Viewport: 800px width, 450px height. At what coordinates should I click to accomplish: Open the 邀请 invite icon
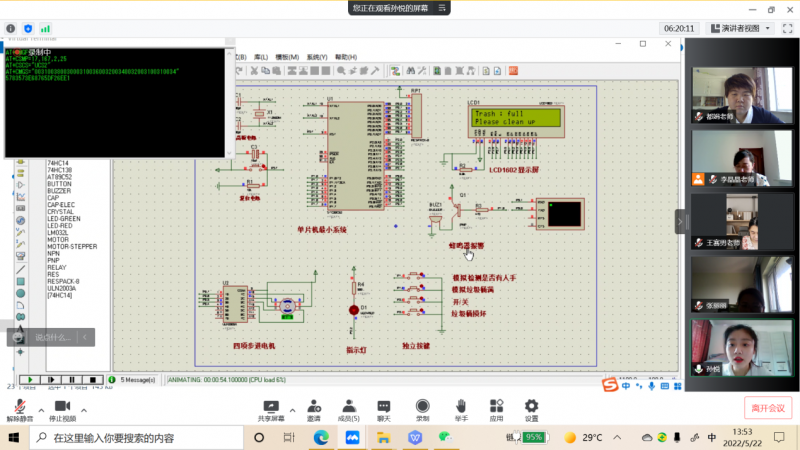314,406
